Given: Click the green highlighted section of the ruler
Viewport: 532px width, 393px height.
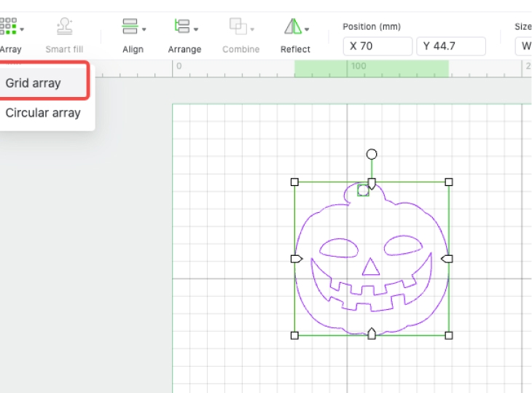Looking at the screenshot, I should click(371, 69).
